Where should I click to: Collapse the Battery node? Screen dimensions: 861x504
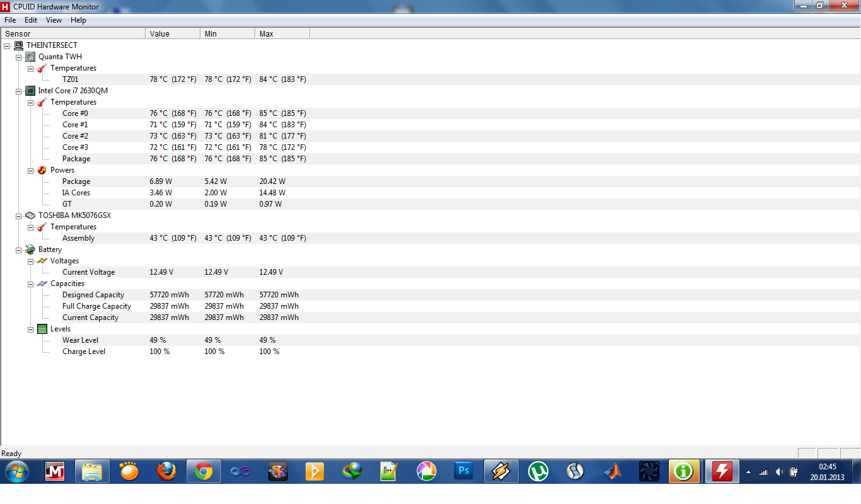click(x=19, y=249)
